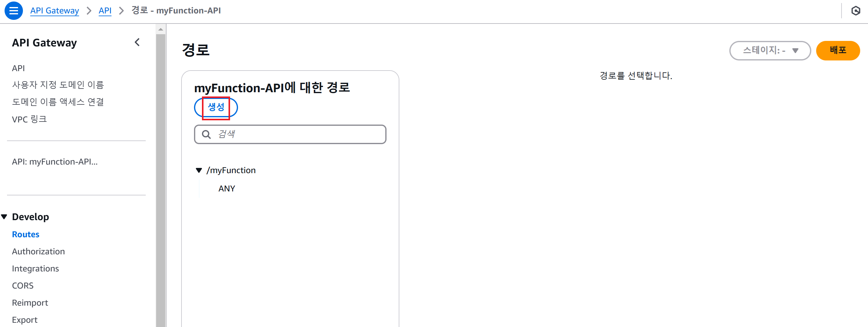Image resolution: width=868 pixels, height=327 pixels.
Task: Open CORS settings in sidebar
Action: [23, 286]
